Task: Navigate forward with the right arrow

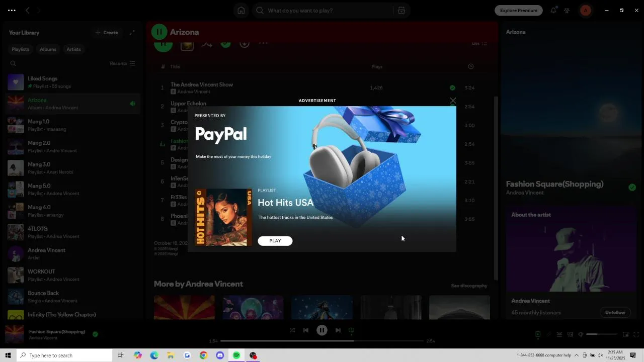Action: pos(39,10)
